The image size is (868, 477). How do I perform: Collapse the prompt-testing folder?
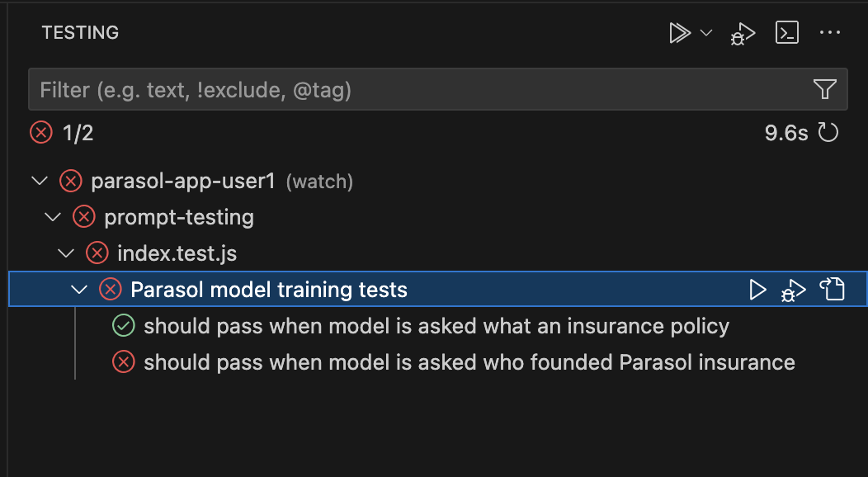pos(53,217)
